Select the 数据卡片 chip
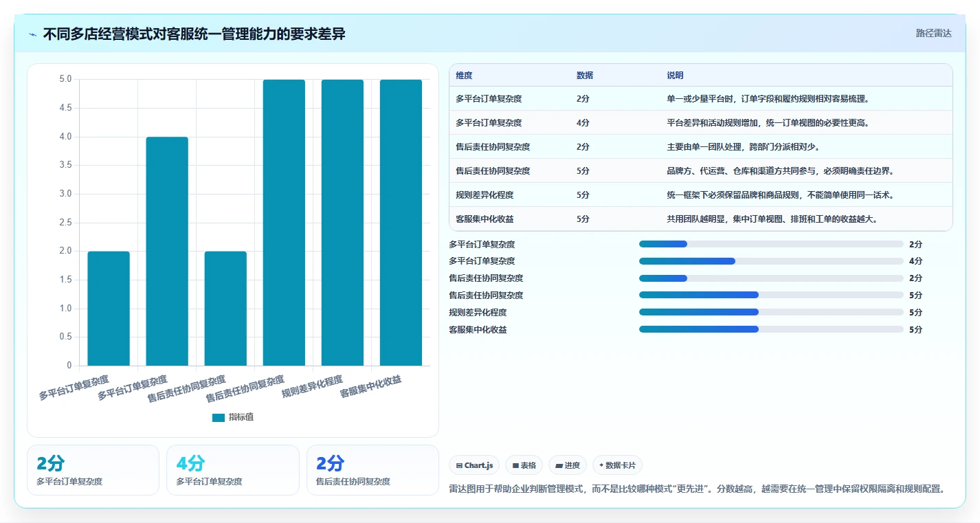This screenshot has height=523, width=980. pos(617,465)
